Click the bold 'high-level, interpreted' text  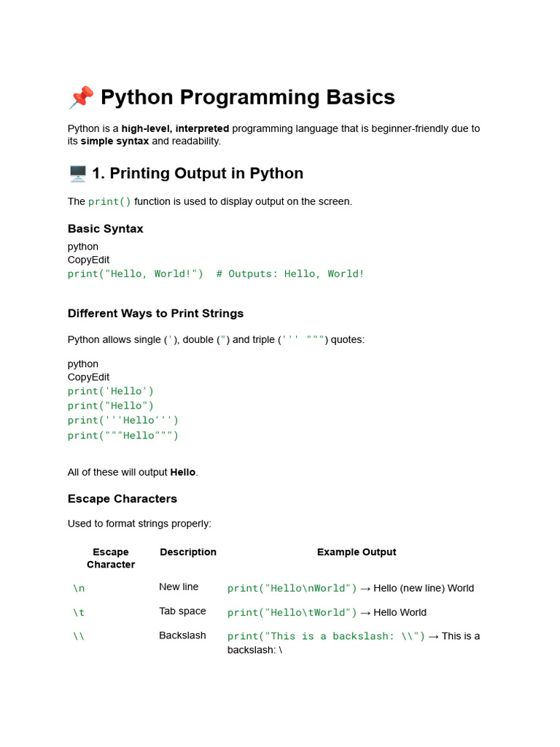[x=175, y=128]
